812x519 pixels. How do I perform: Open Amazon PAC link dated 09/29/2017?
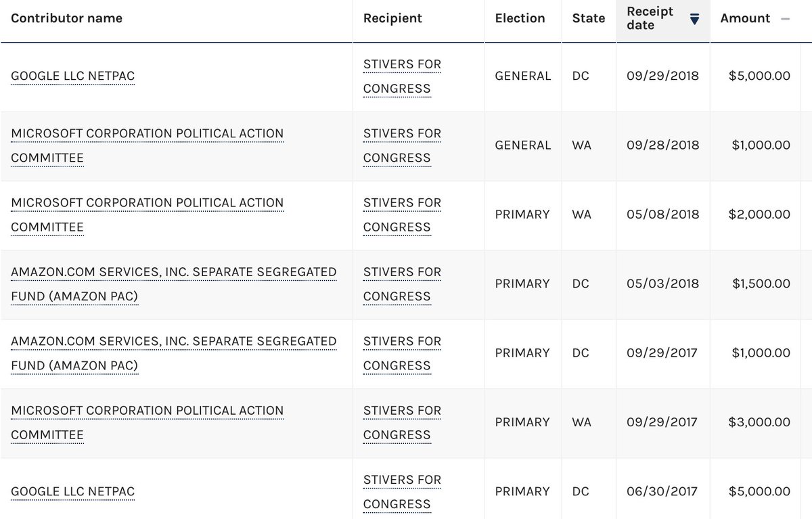pos(174,353)
